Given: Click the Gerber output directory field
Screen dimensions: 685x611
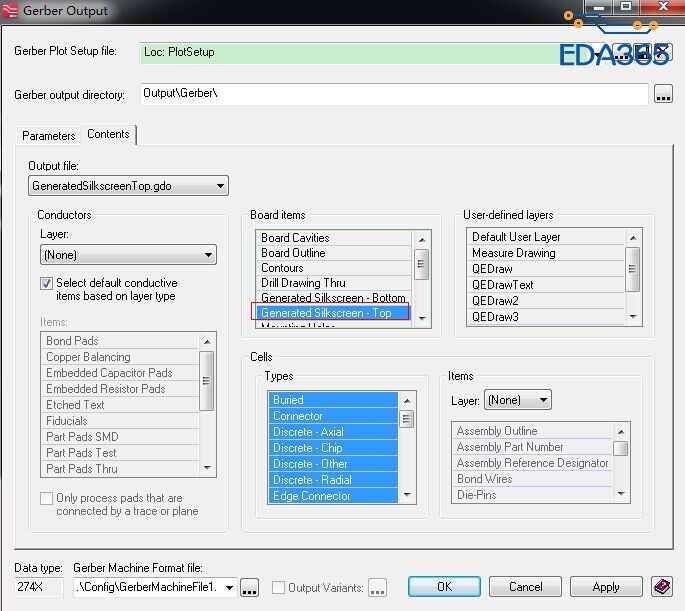Looking at the screenshot, I should click(x=394, y=94).
